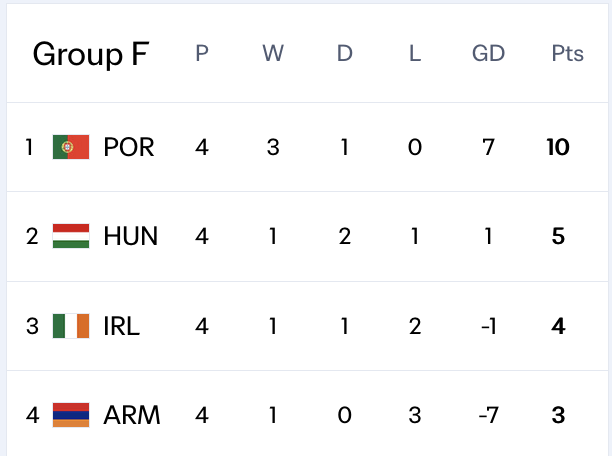The image size is (612, 456).
Task: Click Hungary's 5 points value
Action: tap(558, 236)
